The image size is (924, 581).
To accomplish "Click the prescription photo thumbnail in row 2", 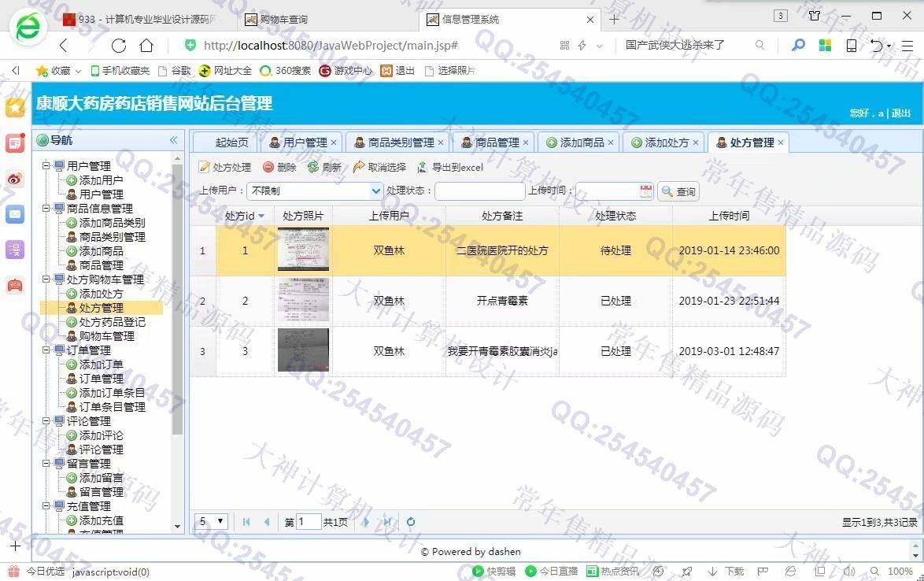I will [303, 300].
